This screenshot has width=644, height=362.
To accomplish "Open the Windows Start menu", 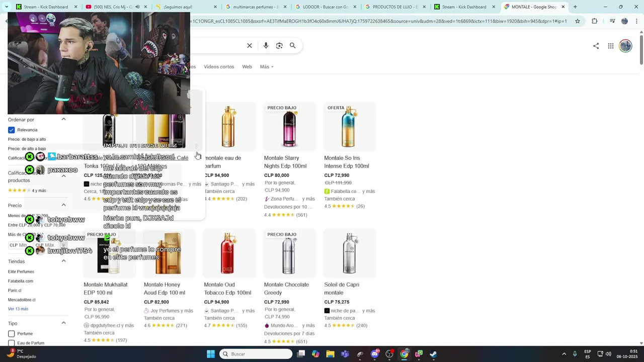I will pyautogui.click(x=211, y=354).
